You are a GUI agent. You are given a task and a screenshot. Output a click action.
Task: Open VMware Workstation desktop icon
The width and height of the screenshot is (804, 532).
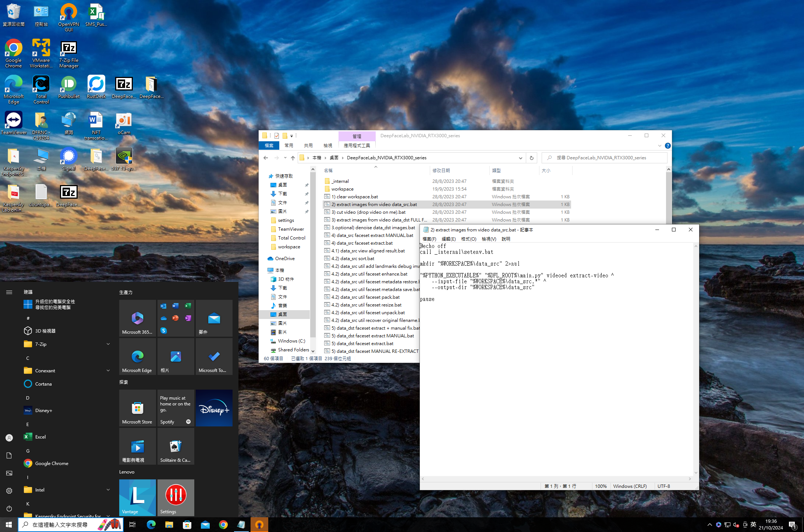(41, 53)
